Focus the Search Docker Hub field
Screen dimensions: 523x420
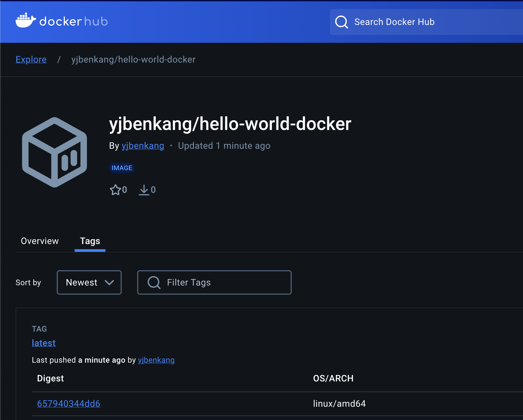tap(426, 22)
